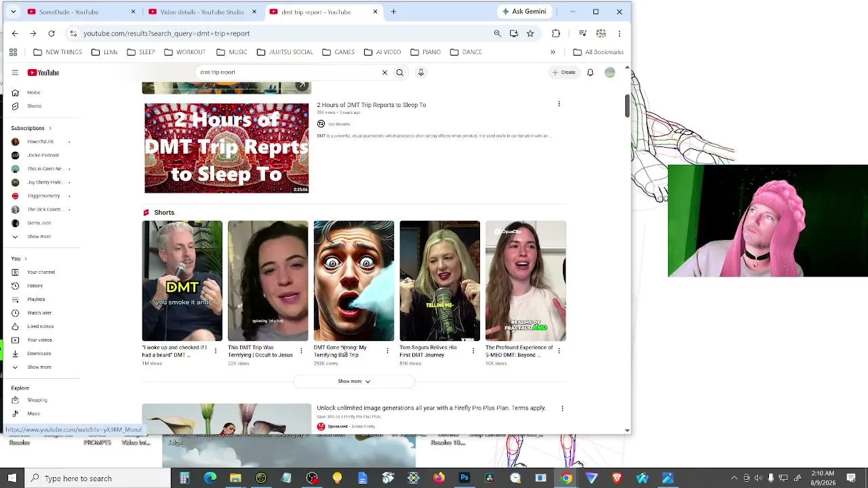Click the YouTube logo
868x488 pixels.
[x=43, y=73]
